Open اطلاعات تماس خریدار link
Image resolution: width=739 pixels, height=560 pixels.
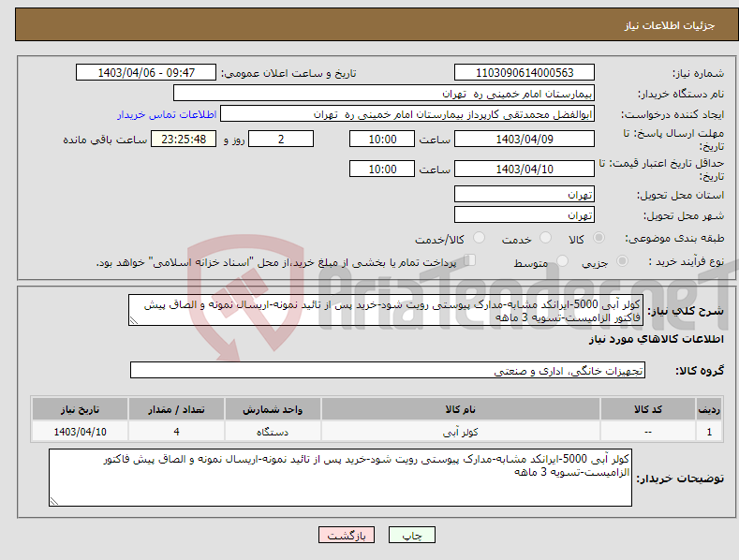(x=167, y=114)
